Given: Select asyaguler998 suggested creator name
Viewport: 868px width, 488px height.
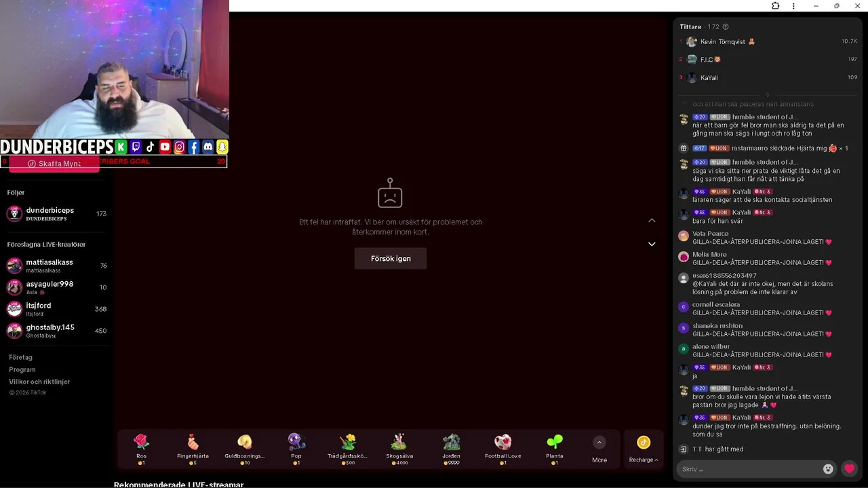Looking at the screenshot, I should pos(50,284).
